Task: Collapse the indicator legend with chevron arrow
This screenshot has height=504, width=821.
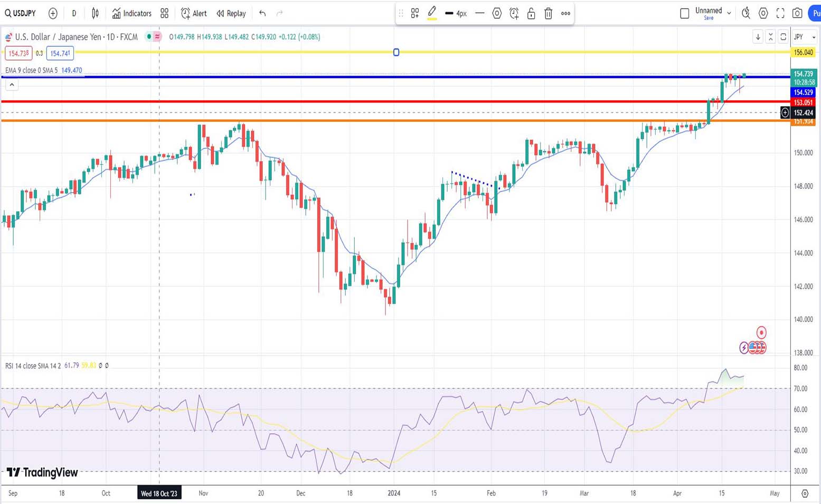Action: [12, 85]
